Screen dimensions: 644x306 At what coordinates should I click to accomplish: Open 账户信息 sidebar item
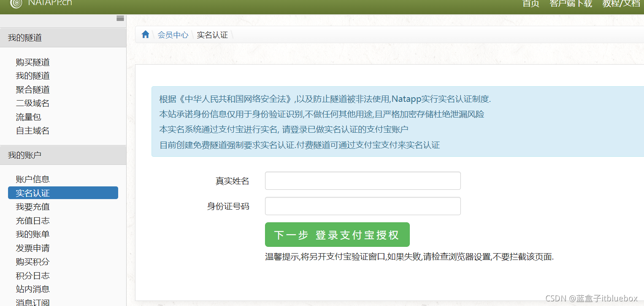(33, 179)
